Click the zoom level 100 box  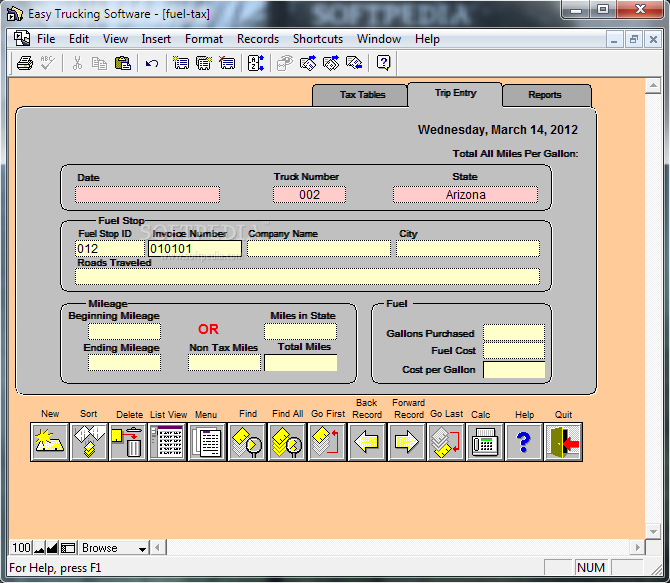(x=21, y=548)
